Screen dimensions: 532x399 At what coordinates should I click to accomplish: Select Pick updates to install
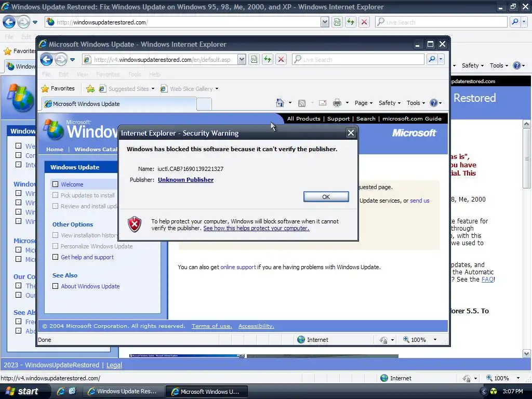click(87, 195)
